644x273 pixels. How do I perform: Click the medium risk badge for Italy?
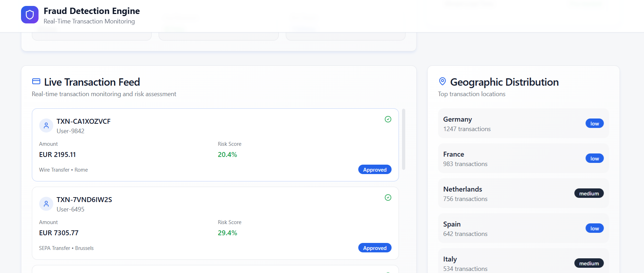pos(589,263)
